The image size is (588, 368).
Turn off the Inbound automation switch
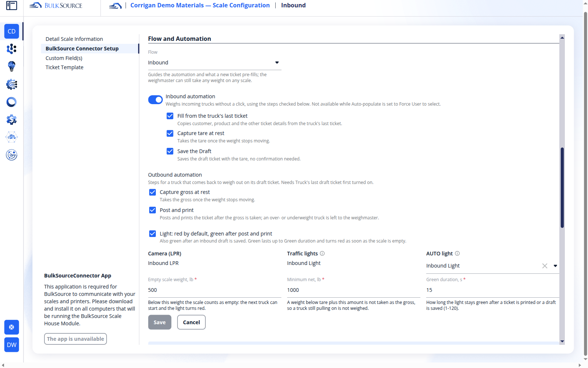click(x=155, y=100)
